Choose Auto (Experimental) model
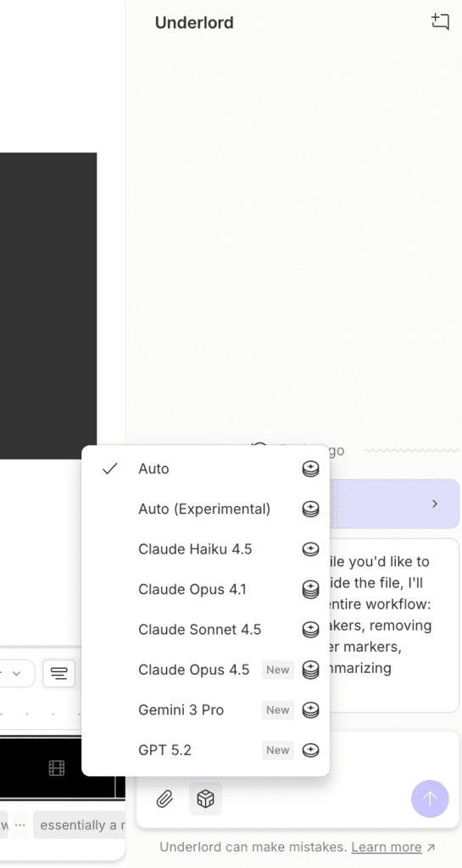 click(x=205, y=509)
